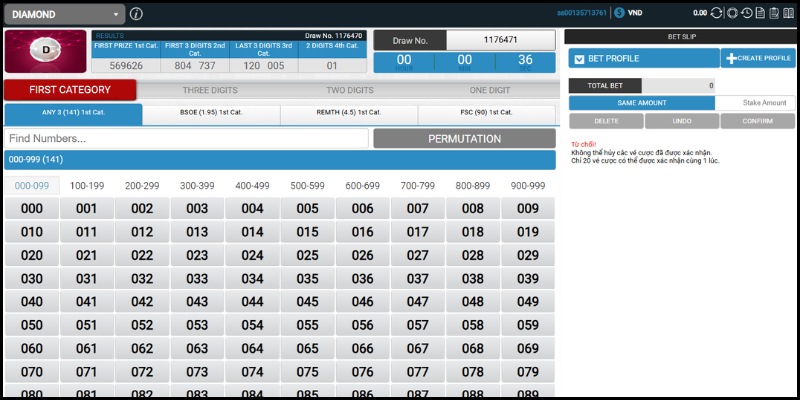Choose SAME AMOUNT option
Screen dimensions: 800x400
click(x=642, y=103)
